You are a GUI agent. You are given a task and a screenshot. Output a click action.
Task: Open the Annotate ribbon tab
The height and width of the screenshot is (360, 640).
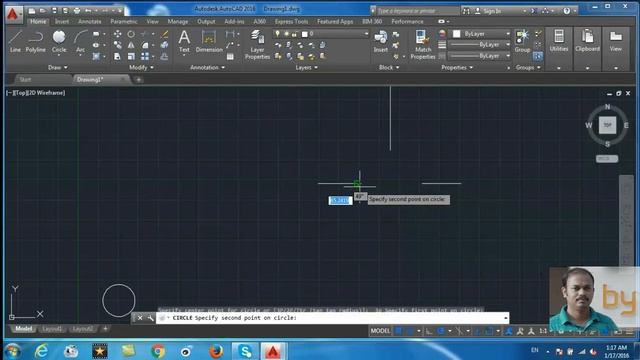(89, 21)
